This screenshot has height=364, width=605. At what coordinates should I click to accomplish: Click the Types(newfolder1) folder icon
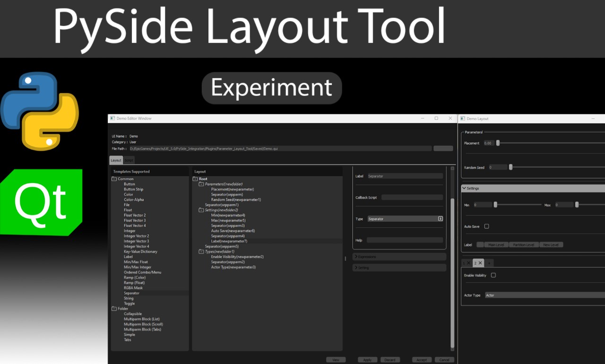pos(201,251)
